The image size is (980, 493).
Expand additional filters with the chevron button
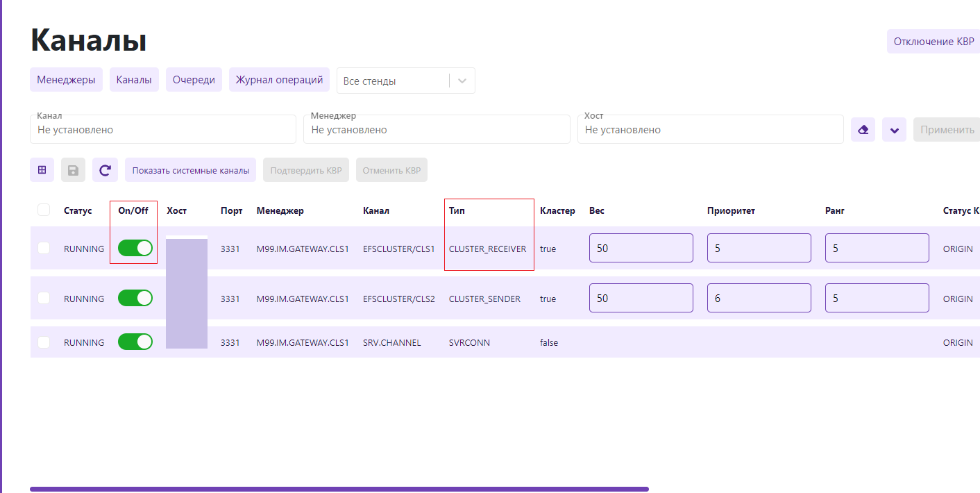894,130
